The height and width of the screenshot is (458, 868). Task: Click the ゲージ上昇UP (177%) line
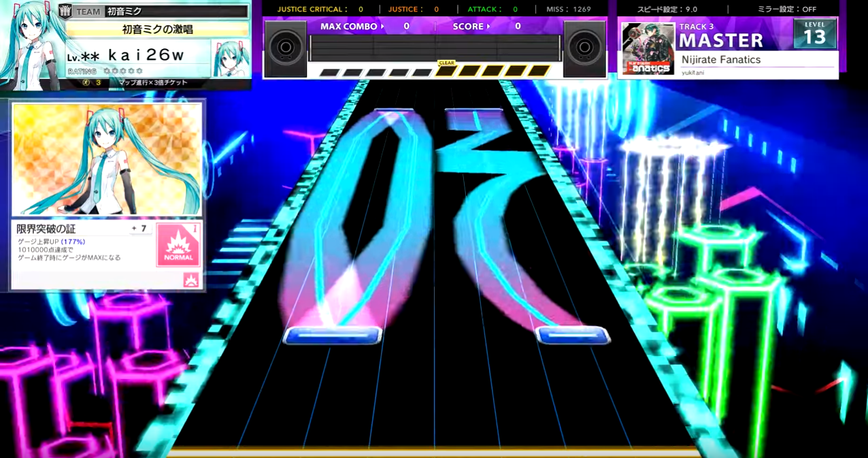(x=51, y=242)
